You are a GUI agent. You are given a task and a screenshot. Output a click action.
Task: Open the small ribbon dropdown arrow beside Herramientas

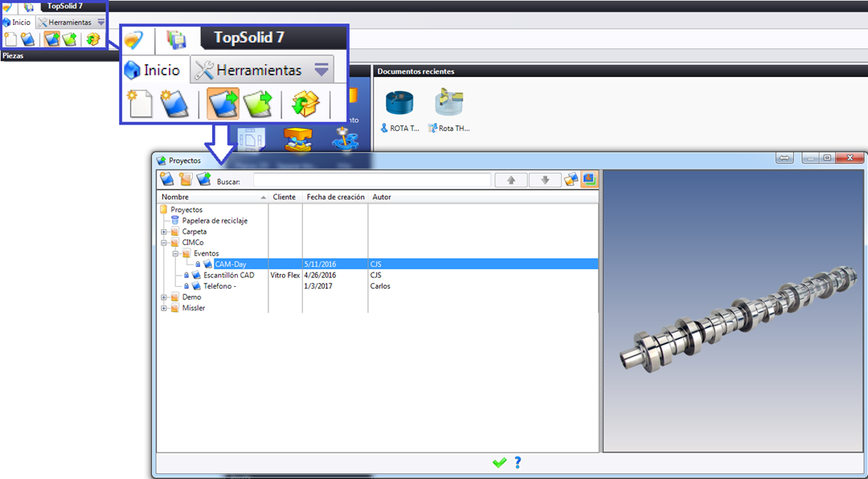[x=100, y=23]
